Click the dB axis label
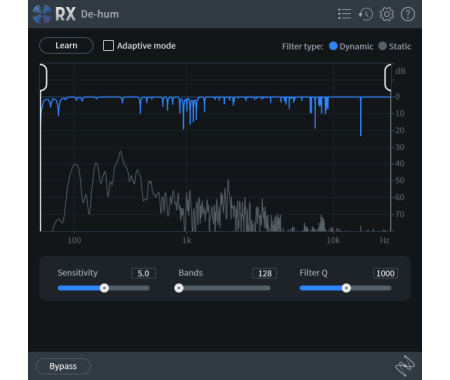The width and height of the screenshot is (450, 380). point(400,71)
